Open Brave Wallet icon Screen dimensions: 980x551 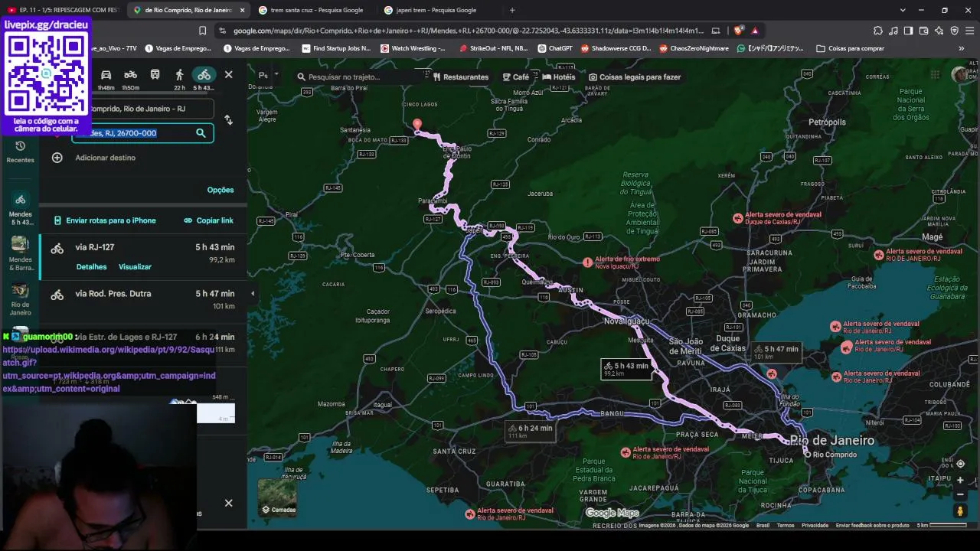tap(923, 31)
